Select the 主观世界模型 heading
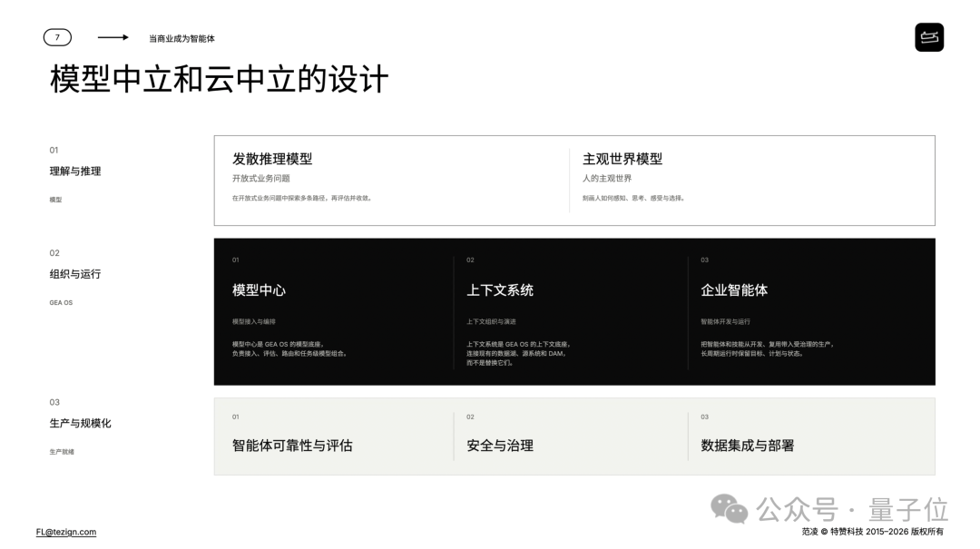This screenshot has height=549, width=980. click(622, 159)
